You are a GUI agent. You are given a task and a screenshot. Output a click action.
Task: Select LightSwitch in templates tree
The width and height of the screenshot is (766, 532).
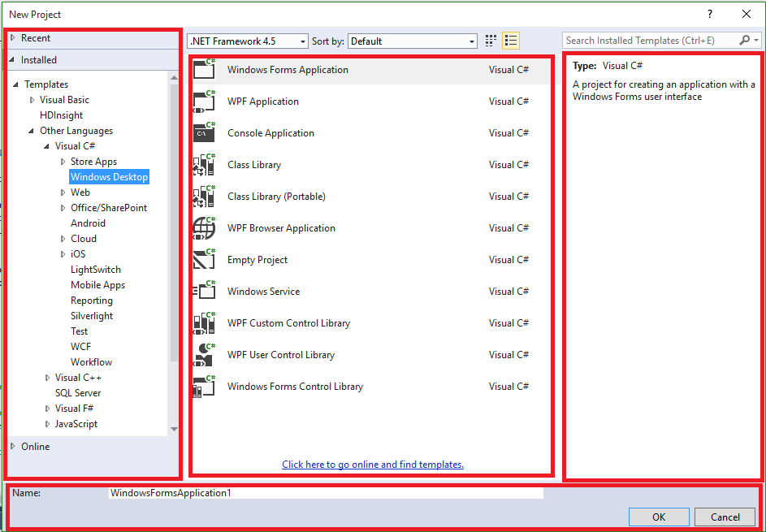(x=96, y=270)
